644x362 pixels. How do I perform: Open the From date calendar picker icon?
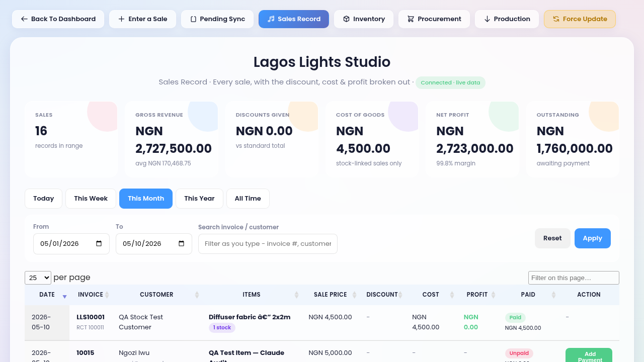pos(99,244)
